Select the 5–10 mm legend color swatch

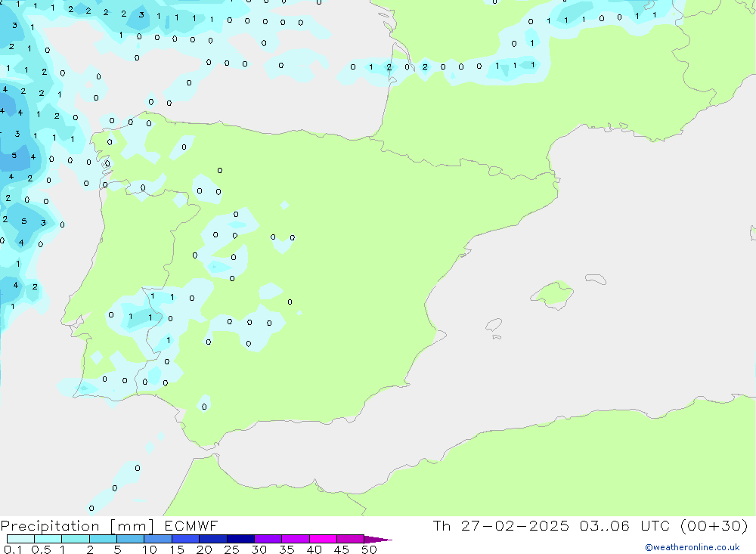[130, 539]
